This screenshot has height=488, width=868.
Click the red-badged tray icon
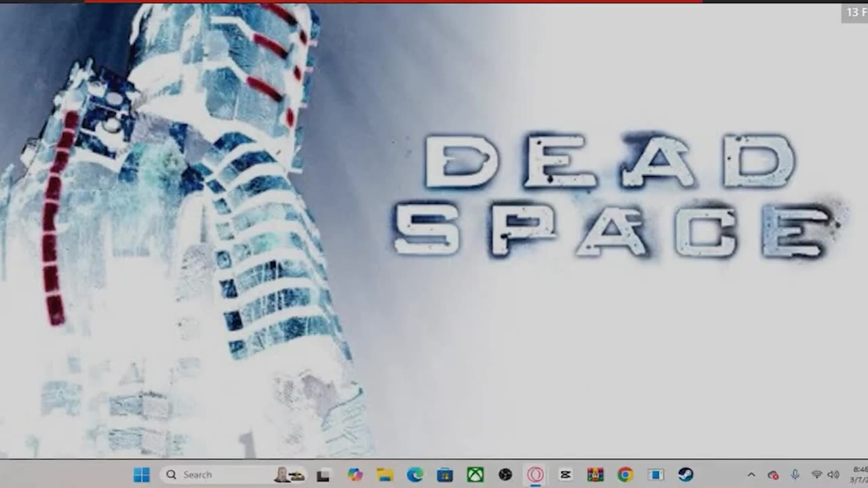(773, 475)
